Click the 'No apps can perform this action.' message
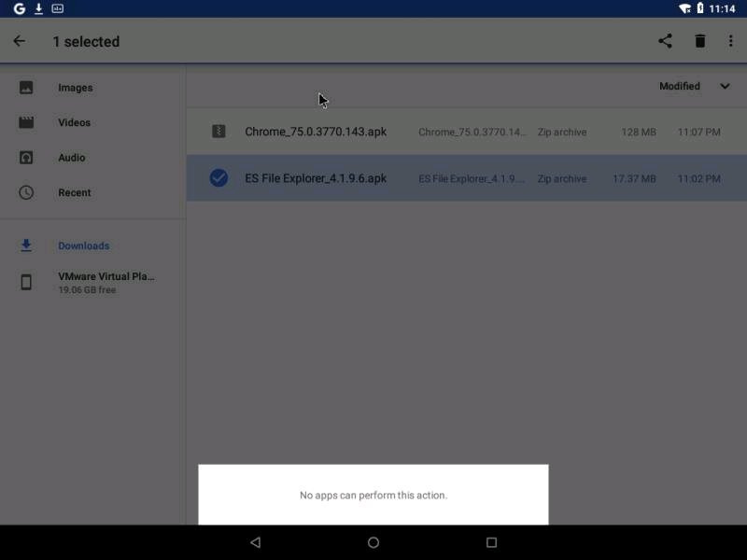The width and height of the screenshot is (747, 560). click(x=373, y=496)
